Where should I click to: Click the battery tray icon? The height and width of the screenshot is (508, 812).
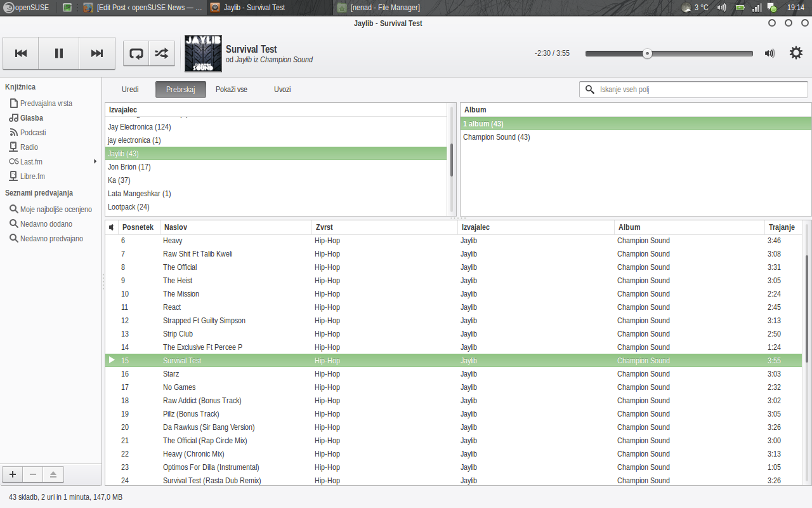pyautogui.click(x=740, y=8)
